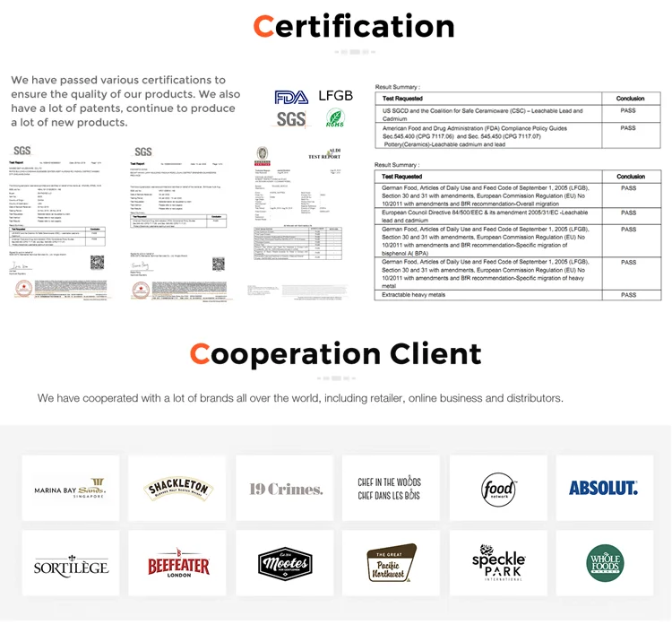Click the LFGB certification label
Viewport: 672px width, 642px height.
pyautogui.click(x=336, y=96)
